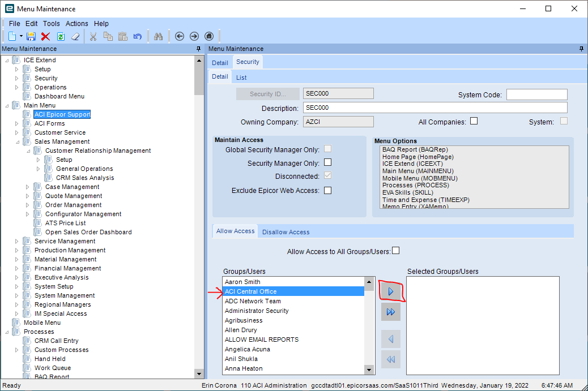Collapse Customer Relationship Management node

point(28,151)
